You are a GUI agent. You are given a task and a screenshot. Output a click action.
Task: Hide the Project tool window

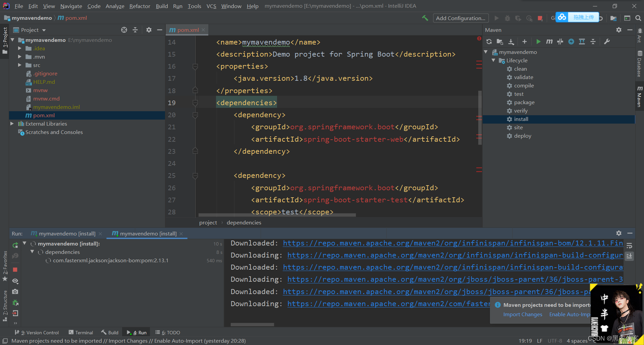(x=160, y=30)
